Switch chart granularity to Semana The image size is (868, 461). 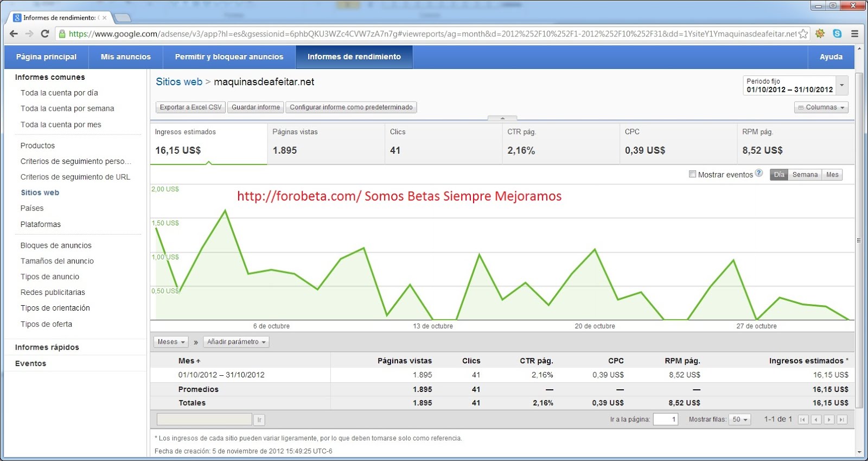pos(805,175)
